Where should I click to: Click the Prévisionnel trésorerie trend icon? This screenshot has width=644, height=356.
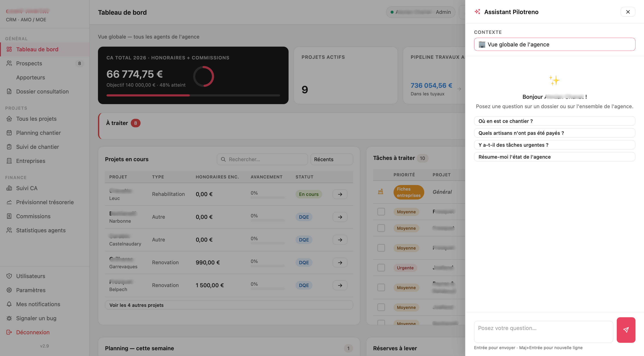tap(9, 202)
